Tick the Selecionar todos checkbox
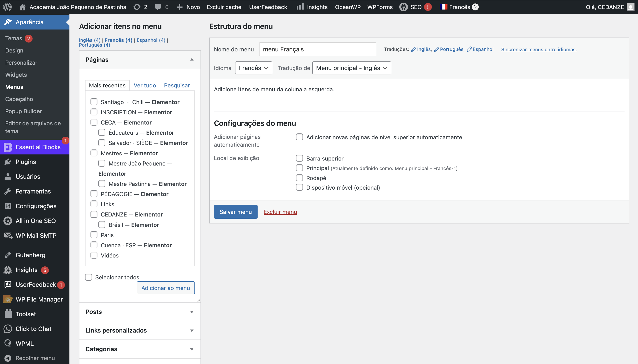Viewport: 638px width, 364px height. 89,277
